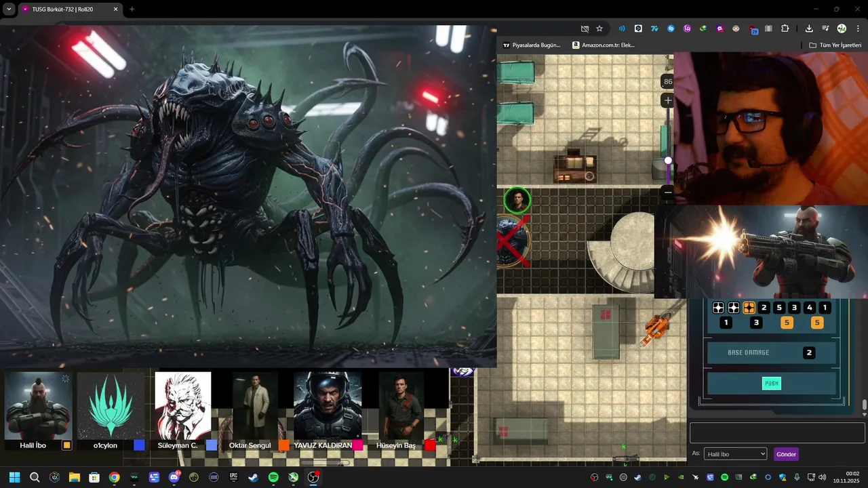
Task: Click Hüseyin Baş's red color swatch
Action: tap(430, 445)
